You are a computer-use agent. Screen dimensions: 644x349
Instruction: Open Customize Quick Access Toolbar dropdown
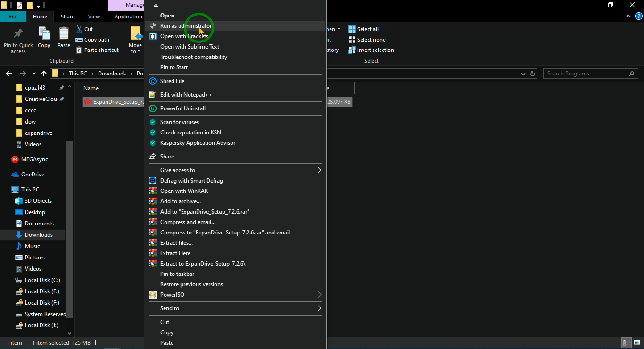pos(38,6)
